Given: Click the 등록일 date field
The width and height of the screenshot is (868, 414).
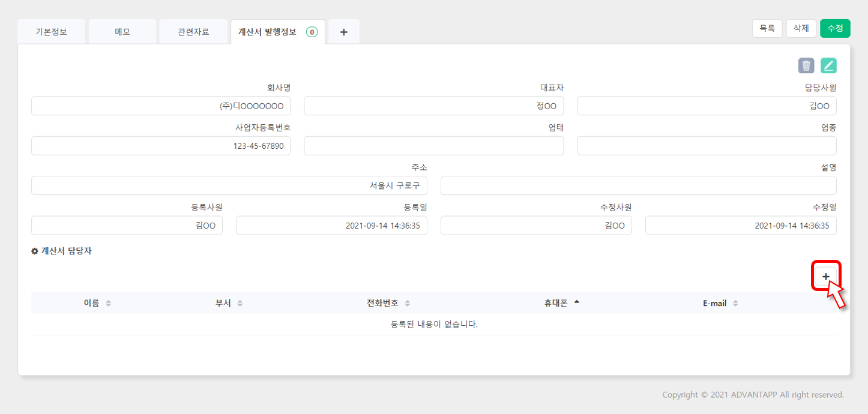Looking at the screenshot, I should tap(331, 226).
